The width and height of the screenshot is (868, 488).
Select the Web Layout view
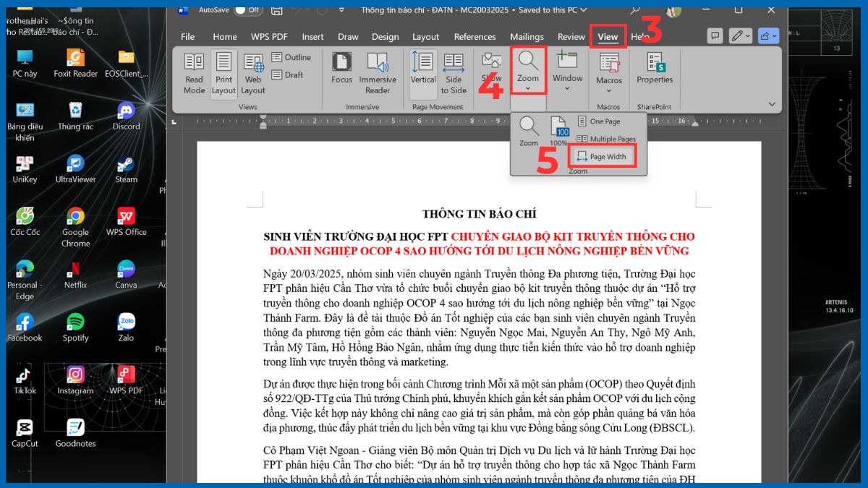(252, 72)
